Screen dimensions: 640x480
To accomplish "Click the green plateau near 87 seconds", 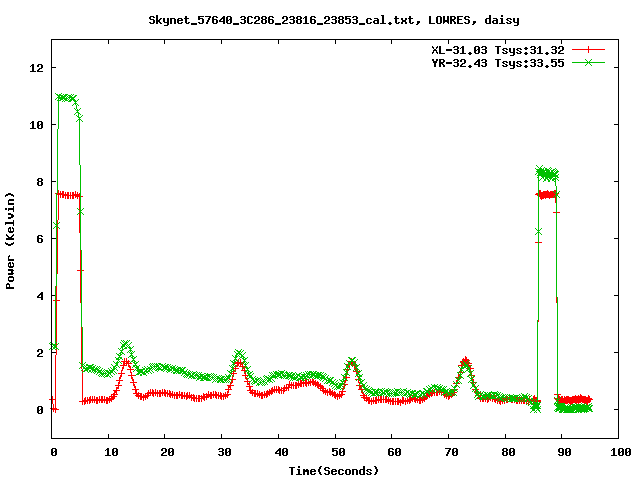I will coord(547,174).
